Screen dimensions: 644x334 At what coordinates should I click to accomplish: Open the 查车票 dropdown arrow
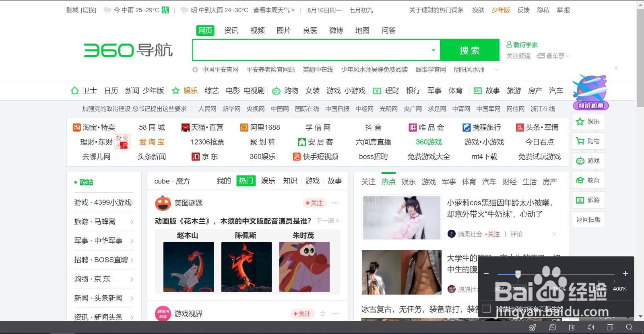pyautogui.click(x=568, y=56)
